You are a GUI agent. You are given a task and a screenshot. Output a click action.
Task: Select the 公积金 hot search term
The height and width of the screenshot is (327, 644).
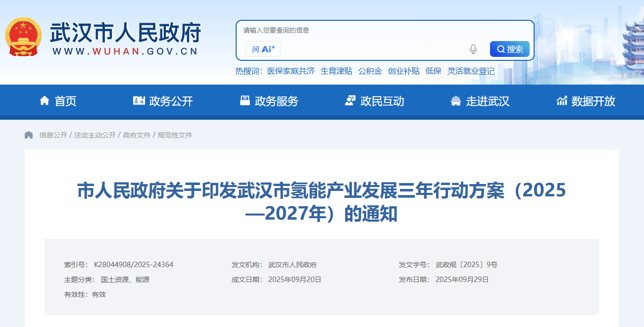[x=370, y=71]
